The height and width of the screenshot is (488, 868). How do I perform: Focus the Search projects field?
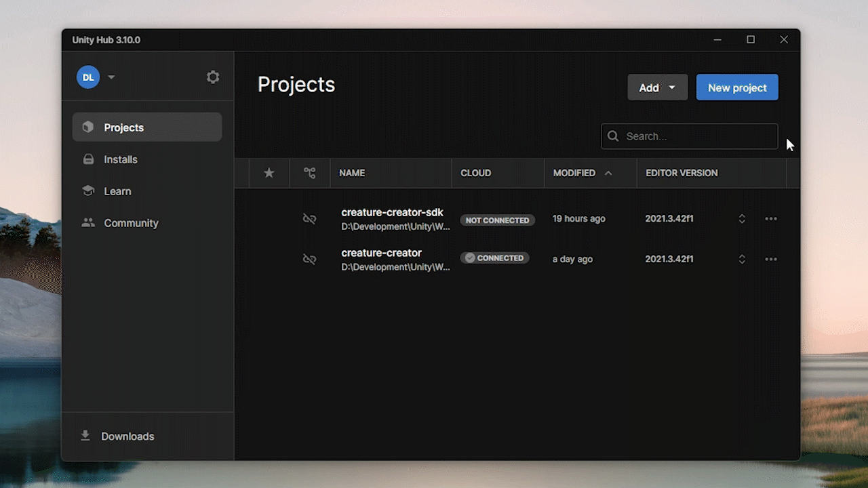[x=690, y=136]
